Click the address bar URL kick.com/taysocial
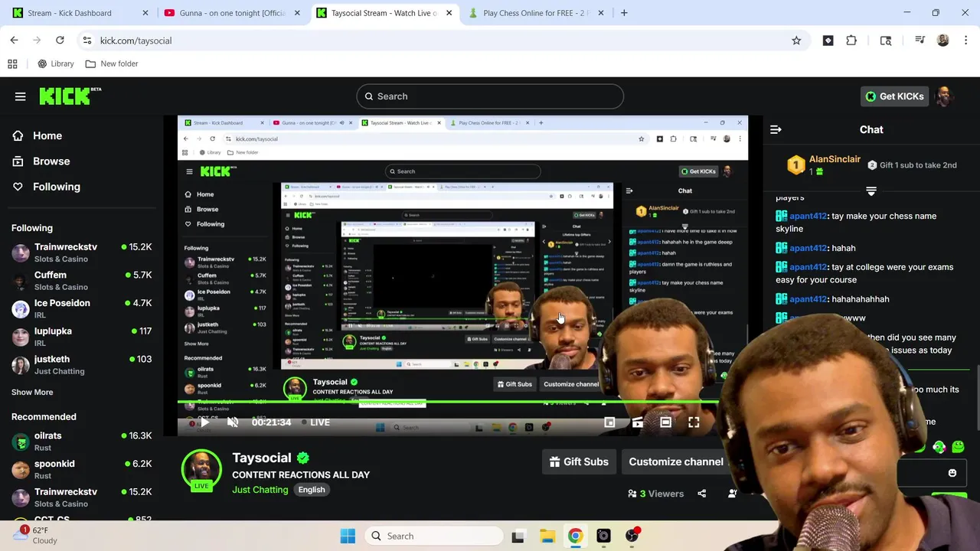The image size is (980, 551). coord(136,41)
